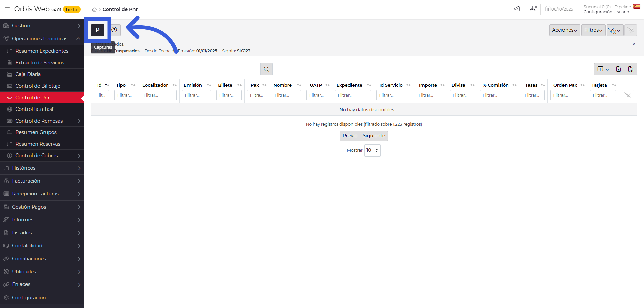Expand the Gestión Pagos section

[x=42, y=207]
